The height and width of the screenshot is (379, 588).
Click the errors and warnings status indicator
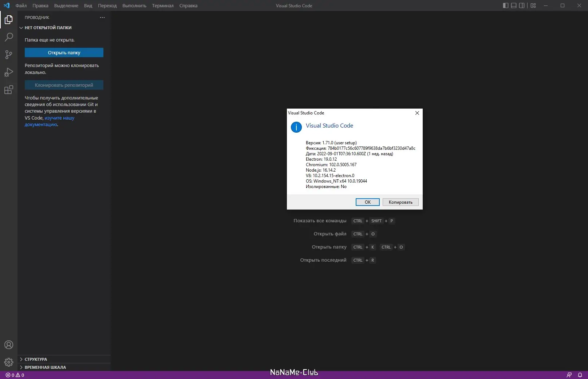(x=15, y=375)
